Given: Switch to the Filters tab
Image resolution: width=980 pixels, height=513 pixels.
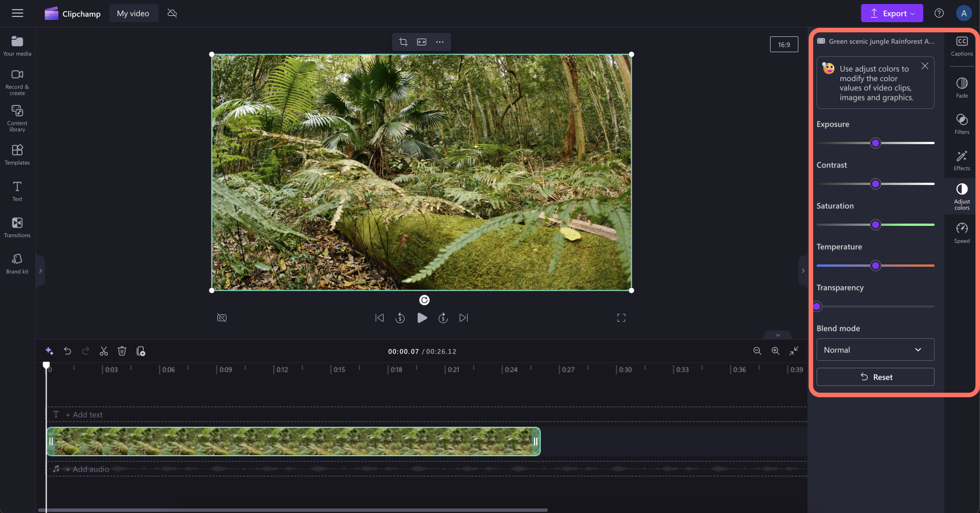Looking at the screenshot, I should click(961, 124).
